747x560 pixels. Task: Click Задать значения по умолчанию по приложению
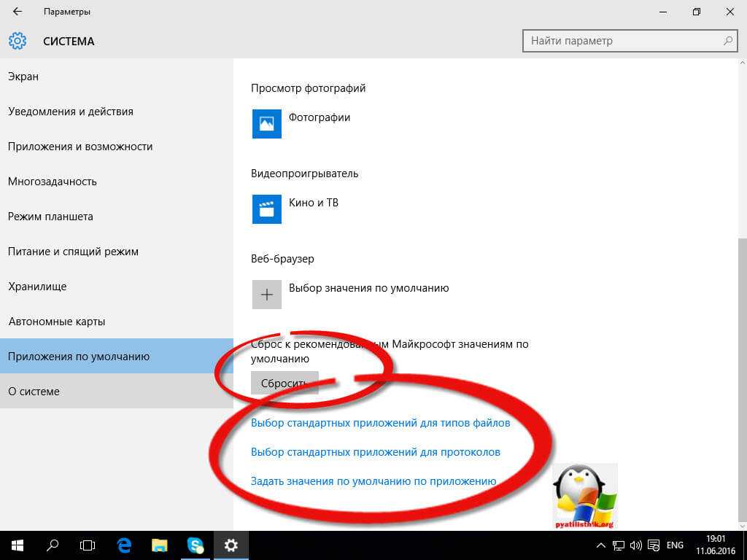coord(373,481)
